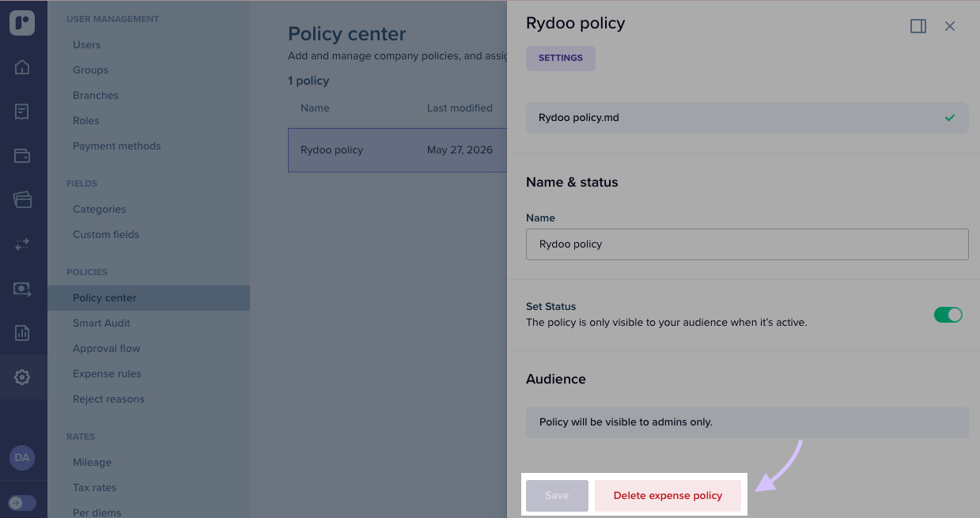Open the Home icon in sidebar
This screenshot has width=980, height=518.
[22, 67]
